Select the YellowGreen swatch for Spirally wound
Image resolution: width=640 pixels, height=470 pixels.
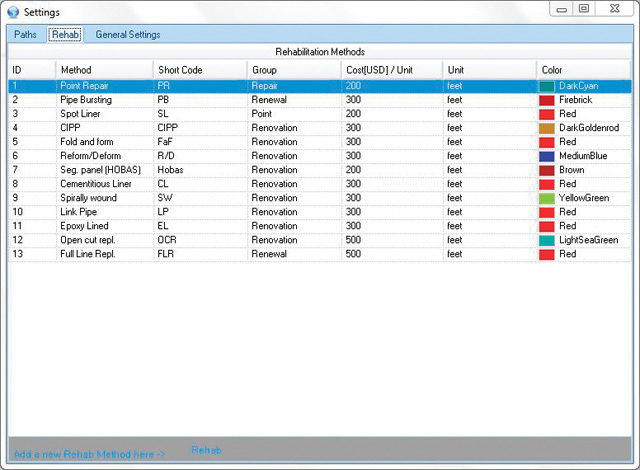[x=547, y=199]
